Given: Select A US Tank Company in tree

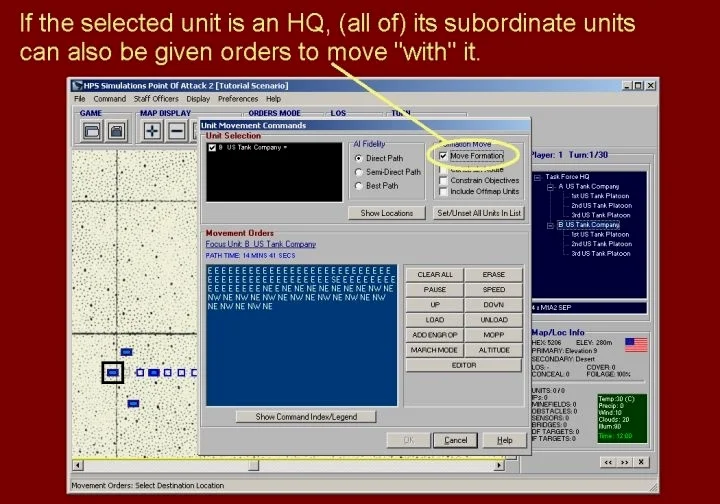Looking at the screenshot, I should pos(589,187).
